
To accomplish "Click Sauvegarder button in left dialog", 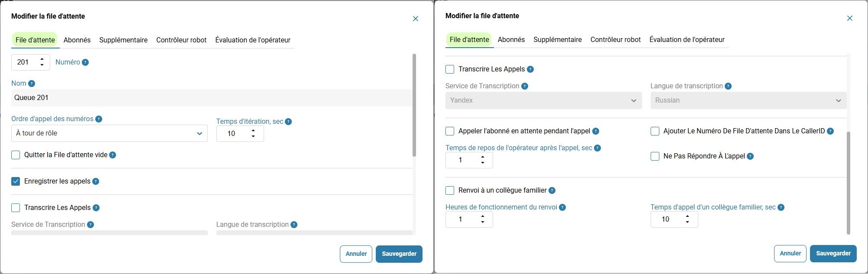I will (399, 254).
